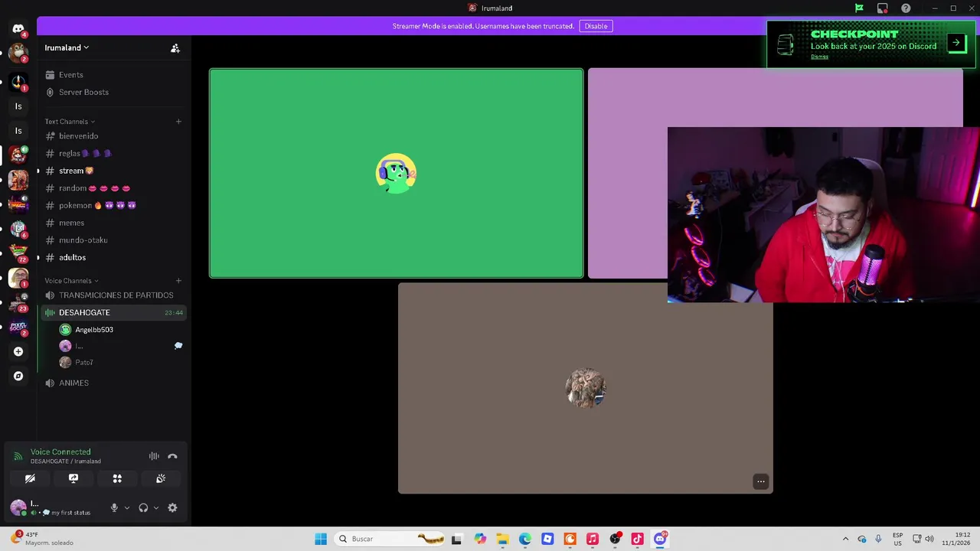Open the Checkpoint 2025 arrow button
The height and width of the screenshot is (551, 980).
pyautogui.click(x=956, y=43)
